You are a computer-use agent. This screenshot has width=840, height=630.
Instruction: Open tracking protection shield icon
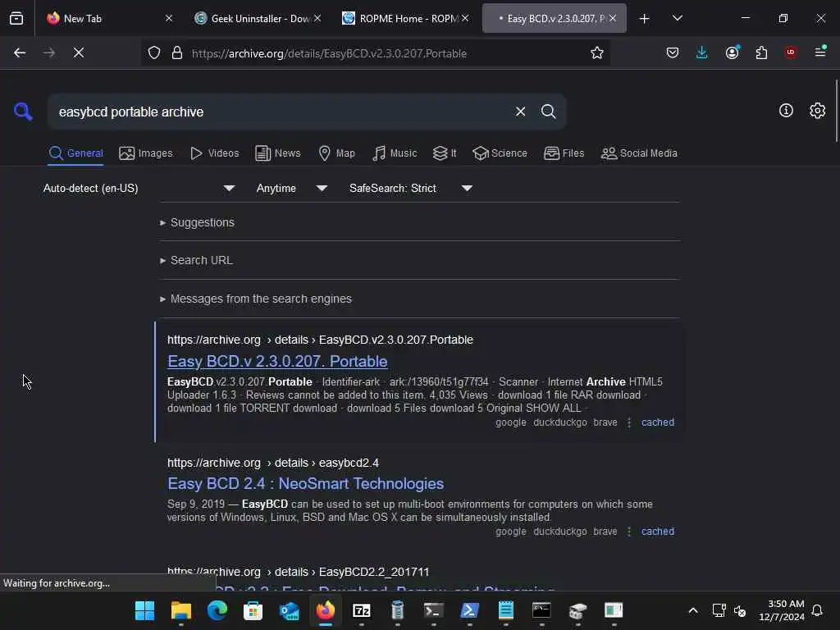pos(154,53)
